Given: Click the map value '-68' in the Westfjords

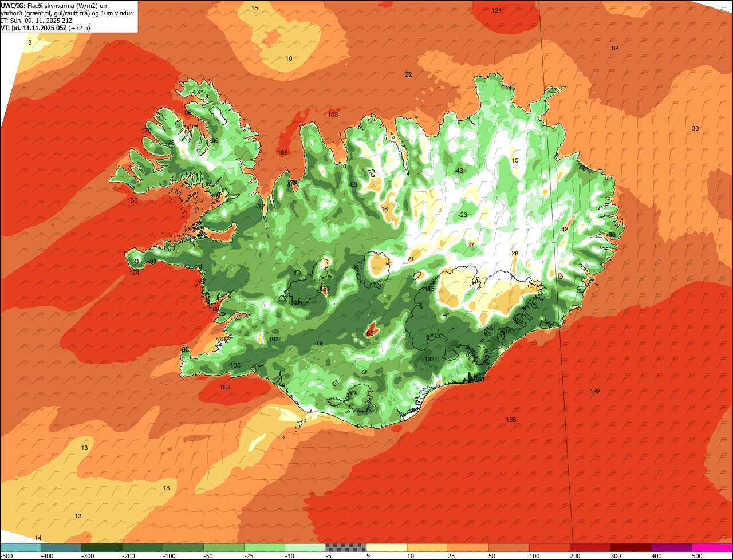Looking at the screenshot, I should pyautogui.click(x=214, y=140).
